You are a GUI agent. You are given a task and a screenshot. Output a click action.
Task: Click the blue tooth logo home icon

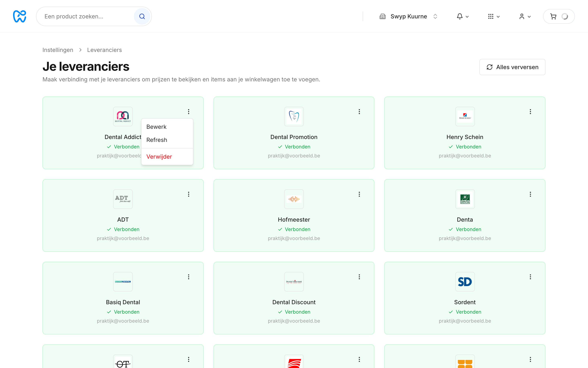click(x=19, y=16)
